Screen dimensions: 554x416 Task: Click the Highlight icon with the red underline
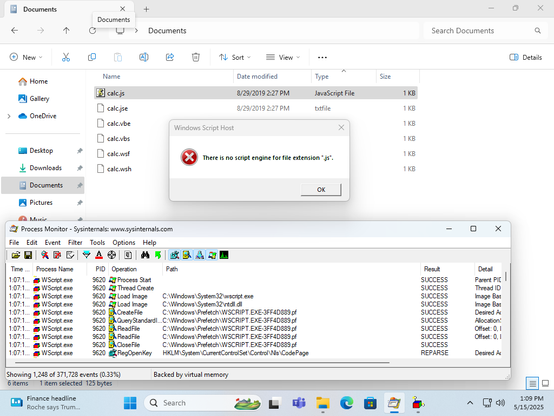pos(99,255)
